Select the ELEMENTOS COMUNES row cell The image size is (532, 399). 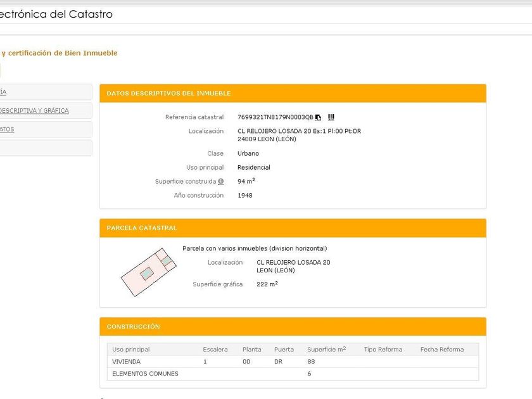pyautogui.click(x=145, y=374)
